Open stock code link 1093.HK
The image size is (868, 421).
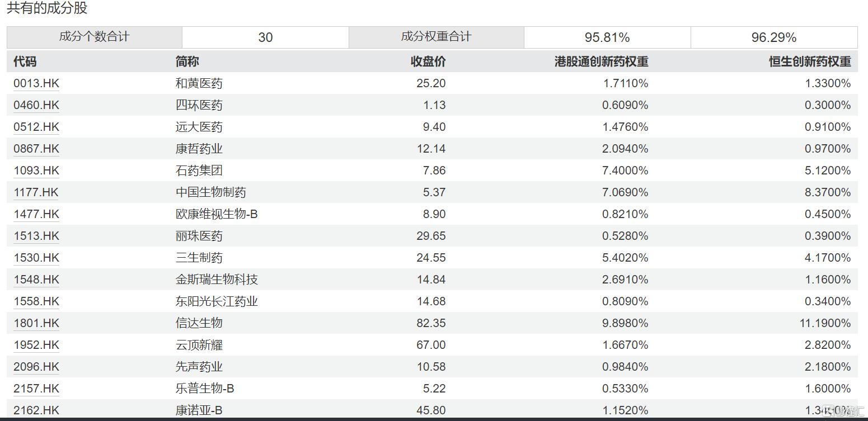point(36,171)
